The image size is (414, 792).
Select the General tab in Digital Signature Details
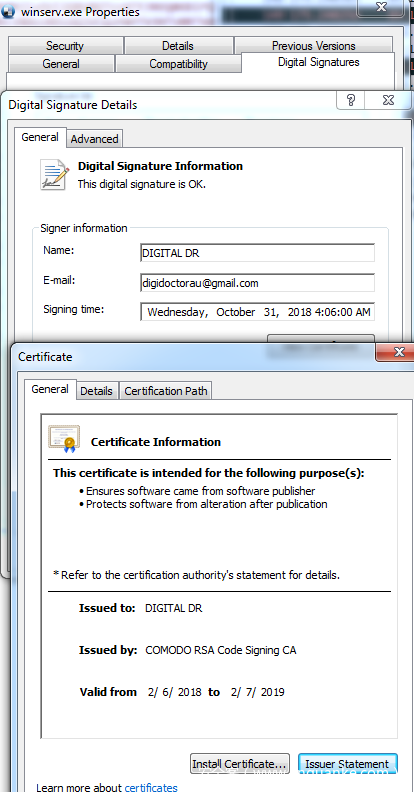(x=40, y=137)
